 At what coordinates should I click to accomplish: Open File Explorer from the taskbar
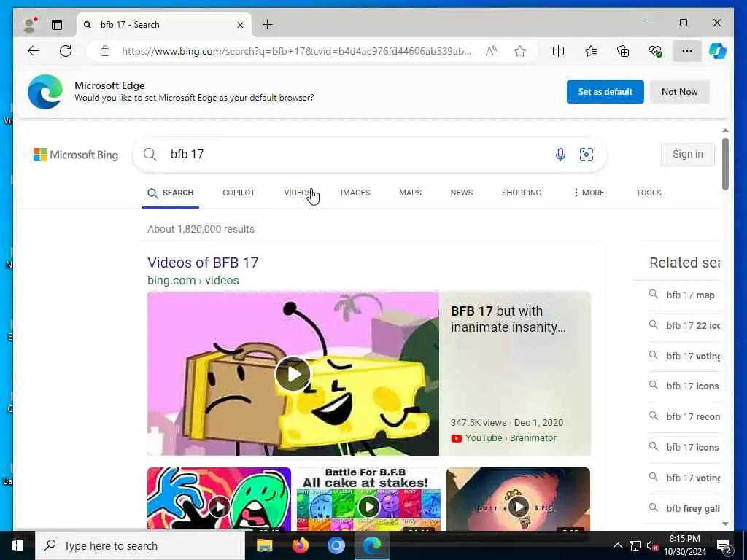[264, 545]
